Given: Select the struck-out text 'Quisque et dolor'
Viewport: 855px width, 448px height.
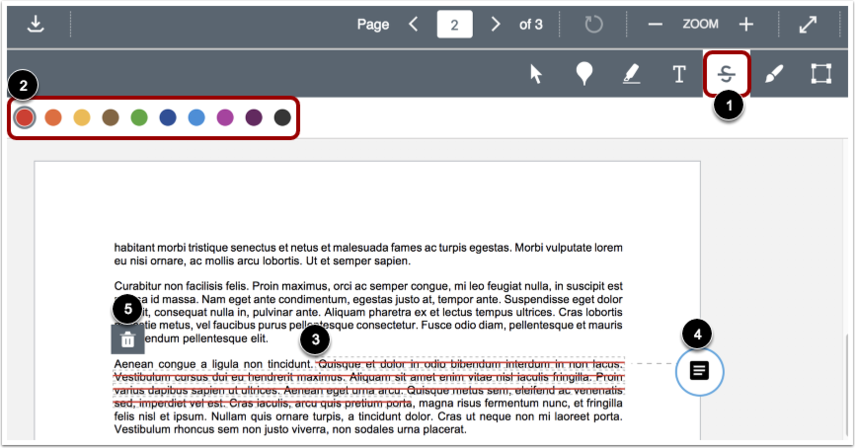Looking at the screenshot, I should [x=361, y=364].
